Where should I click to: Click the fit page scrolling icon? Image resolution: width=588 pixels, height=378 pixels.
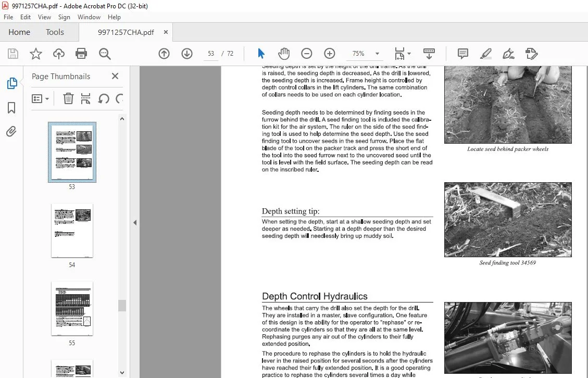[399, 54]
